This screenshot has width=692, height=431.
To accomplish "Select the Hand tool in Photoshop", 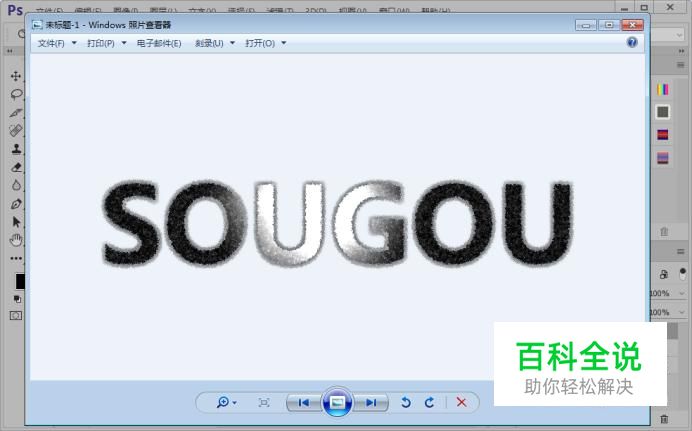I will [16, 240].
